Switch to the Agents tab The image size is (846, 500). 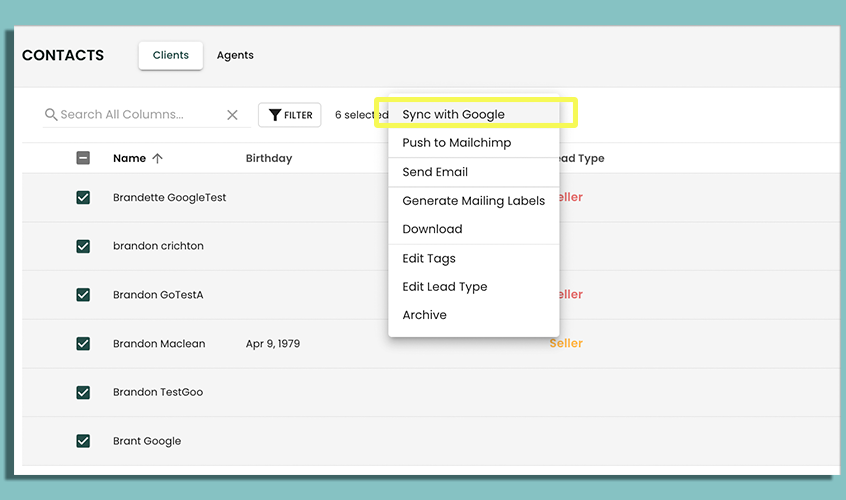pyautogui.click(x=235, y=56)
